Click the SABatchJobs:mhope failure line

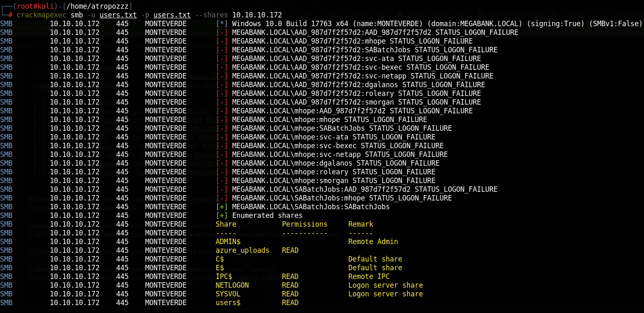tap(342, 198)
